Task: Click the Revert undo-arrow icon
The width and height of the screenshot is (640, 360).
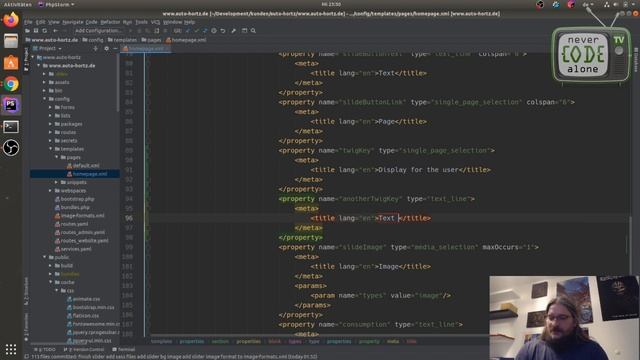Action: click(223, 31)
